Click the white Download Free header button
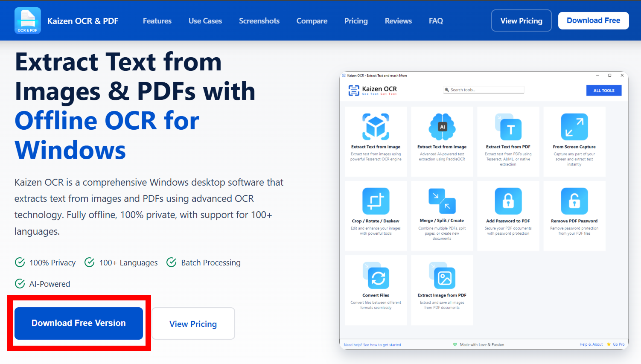The width and height of the screenshot is (641, 364). point(593,20)
